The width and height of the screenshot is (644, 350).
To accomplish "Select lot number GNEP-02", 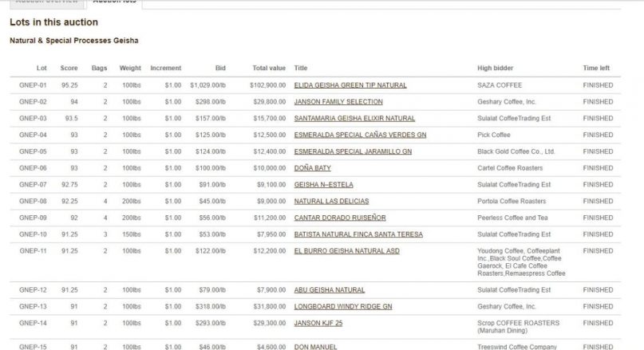I will [x=33, y=102].
